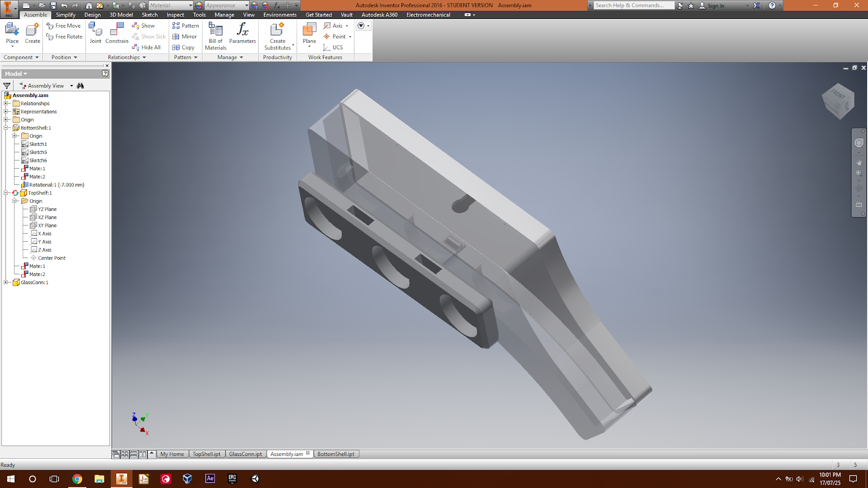
Task: Expand the Representations node
Action: [6, 111]
